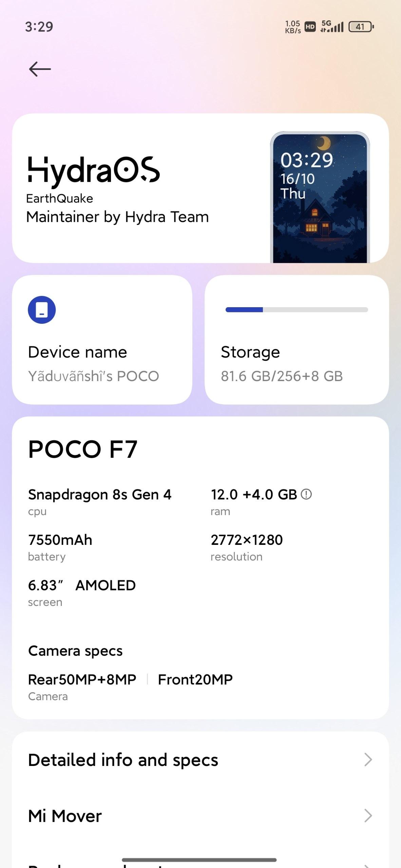Tap the lock screen phone preview

(x=320, y=197)
